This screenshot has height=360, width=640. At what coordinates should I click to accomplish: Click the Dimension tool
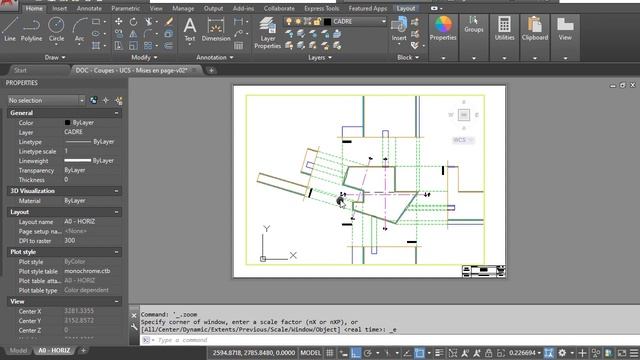point(216,29)
